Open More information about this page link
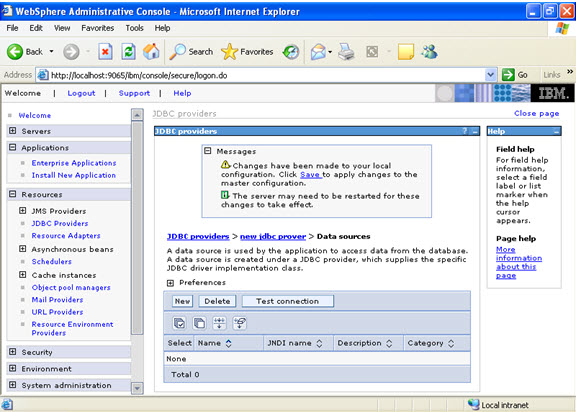576x412 pixels. click(x=519, y=262)
